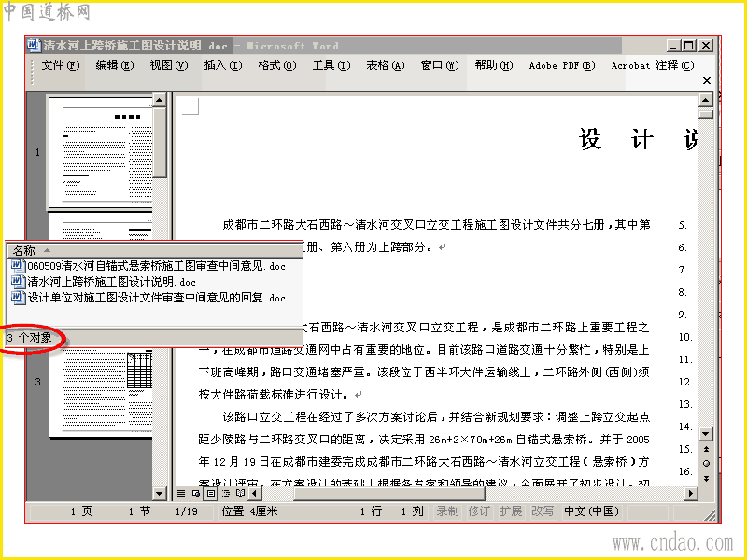Select the Print Layout view icon

click(211, 494)
